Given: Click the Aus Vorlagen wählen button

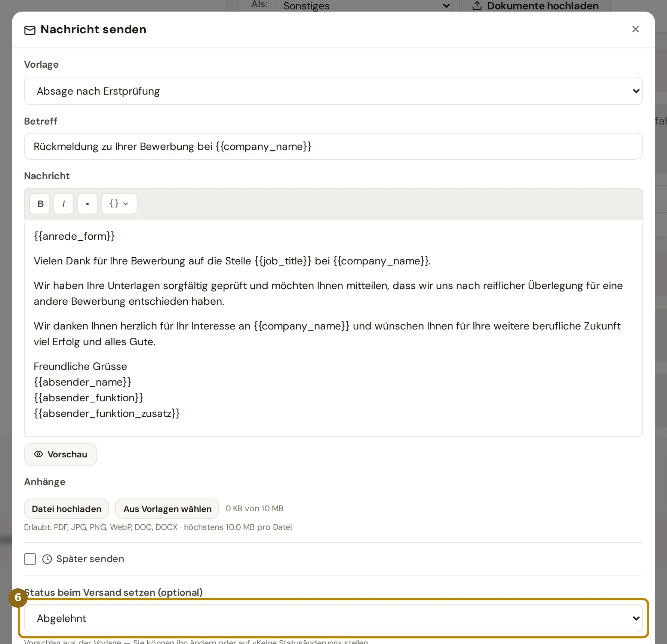Looking at the screenshot, I should (x=167, y=509).
